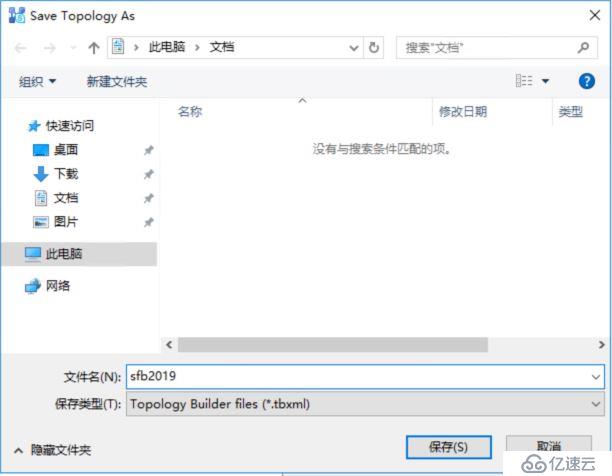Open the 组织 menu
Screen dimensions: 612x476
pos(37,82)
